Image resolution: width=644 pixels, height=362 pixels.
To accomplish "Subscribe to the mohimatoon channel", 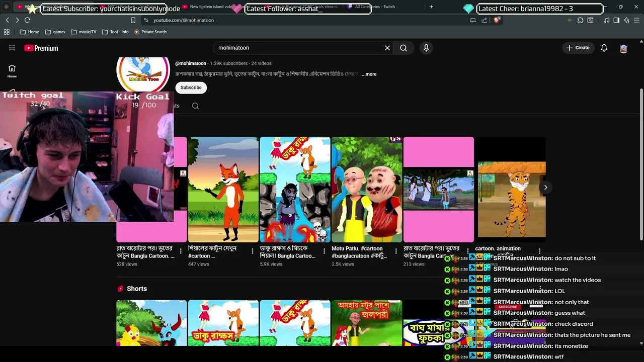I will (x=191, y=87).
